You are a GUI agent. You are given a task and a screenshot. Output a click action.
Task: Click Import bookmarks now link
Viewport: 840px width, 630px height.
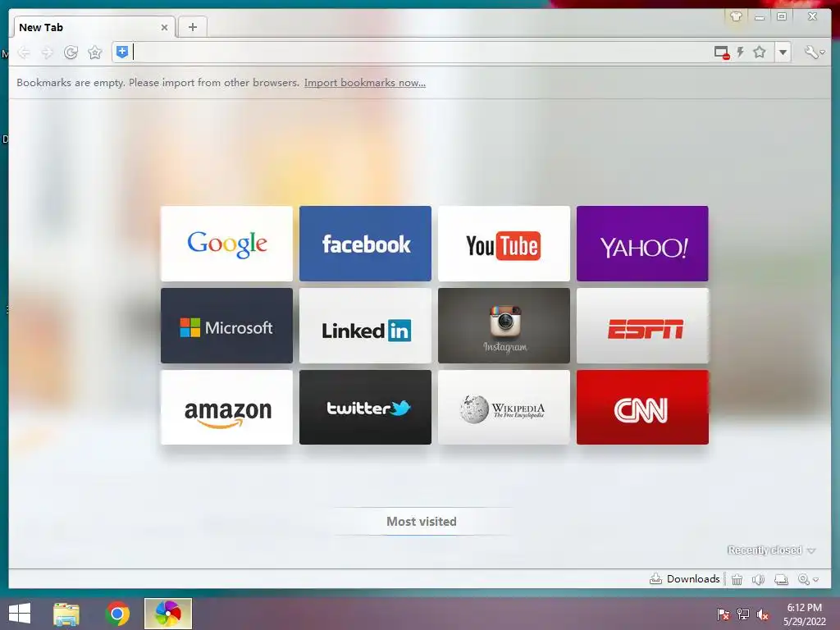(365, 83)
